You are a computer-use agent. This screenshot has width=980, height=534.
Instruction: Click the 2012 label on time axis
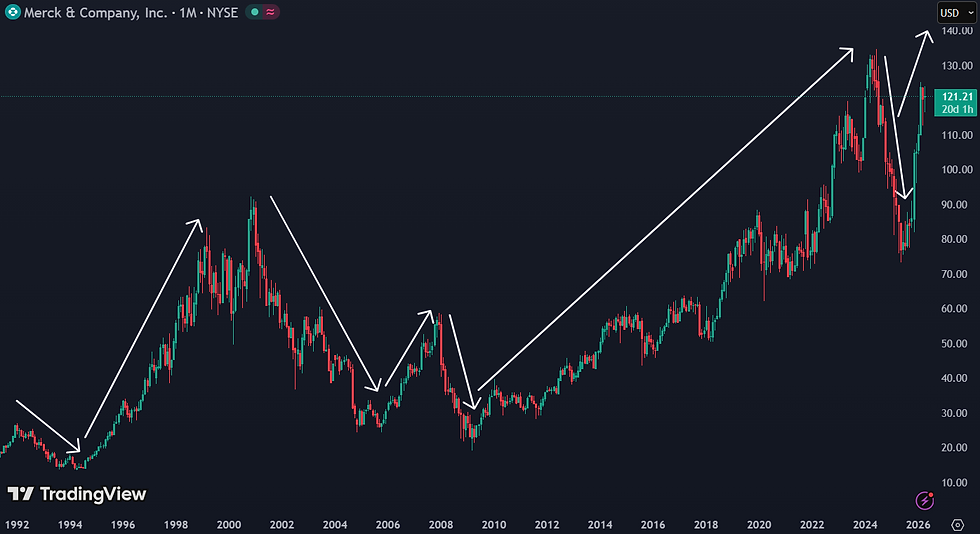point(547,525)
